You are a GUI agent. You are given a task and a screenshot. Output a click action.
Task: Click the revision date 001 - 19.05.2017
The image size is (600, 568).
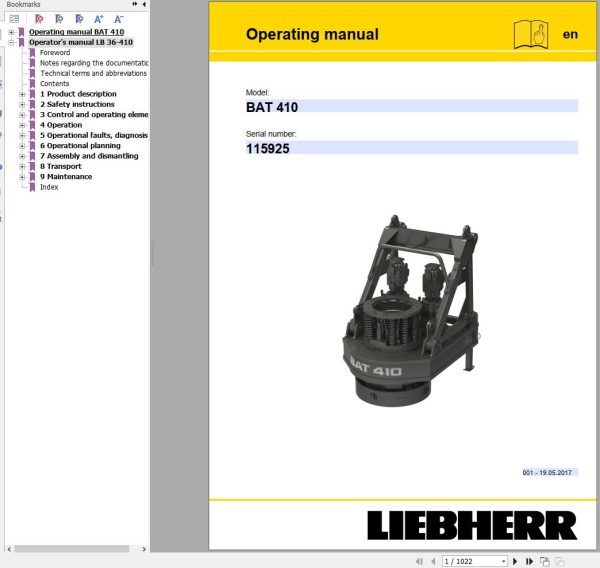547,472
